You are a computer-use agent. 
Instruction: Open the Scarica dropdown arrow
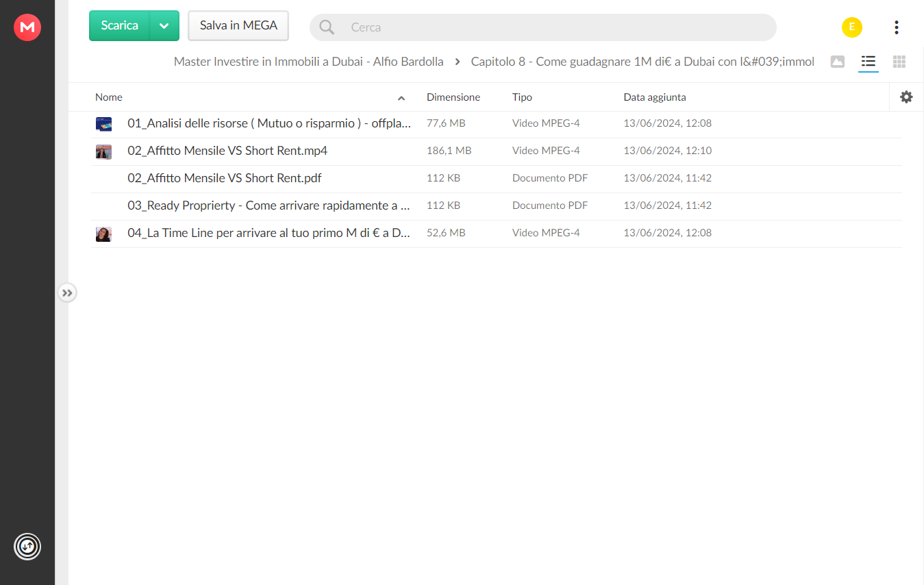click(x=164, y=26)
